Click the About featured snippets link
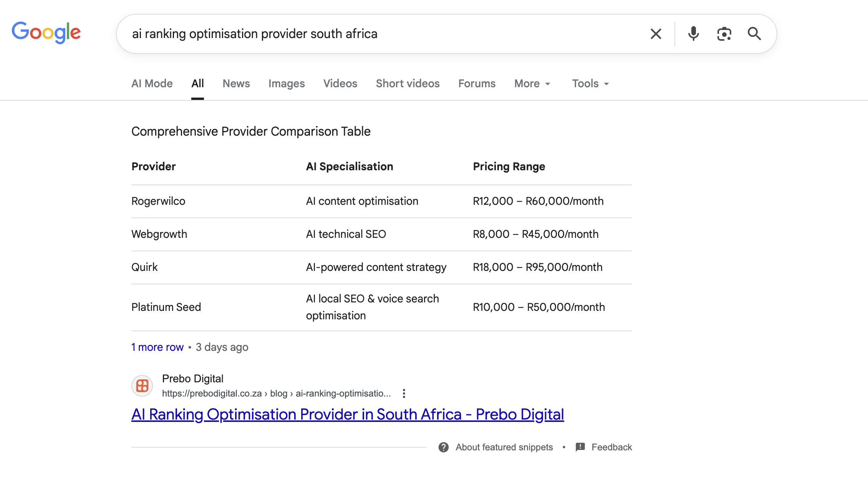868x478 pixels. (x=504, y=447)
